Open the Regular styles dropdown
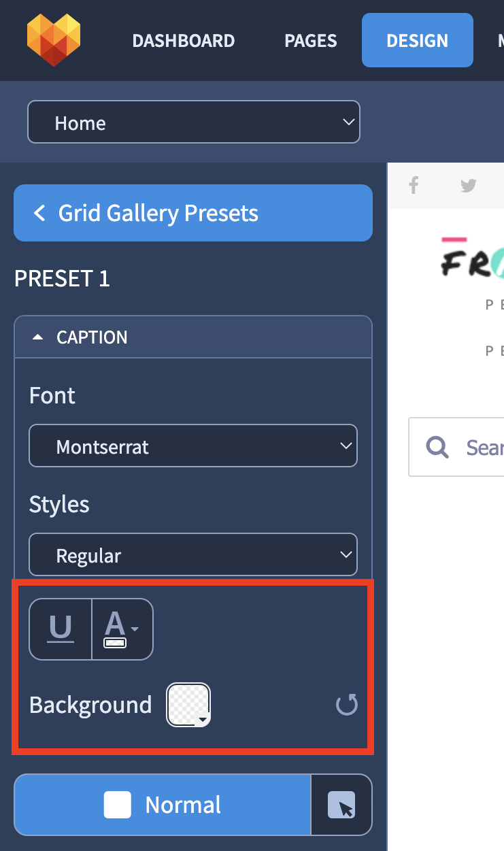 pyautogui.click(x=193, y=555)
